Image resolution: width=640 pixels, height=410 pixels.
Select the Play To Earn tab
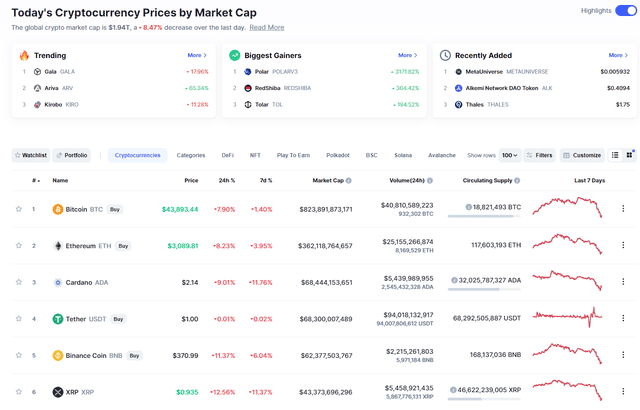(x=293, y=155)
